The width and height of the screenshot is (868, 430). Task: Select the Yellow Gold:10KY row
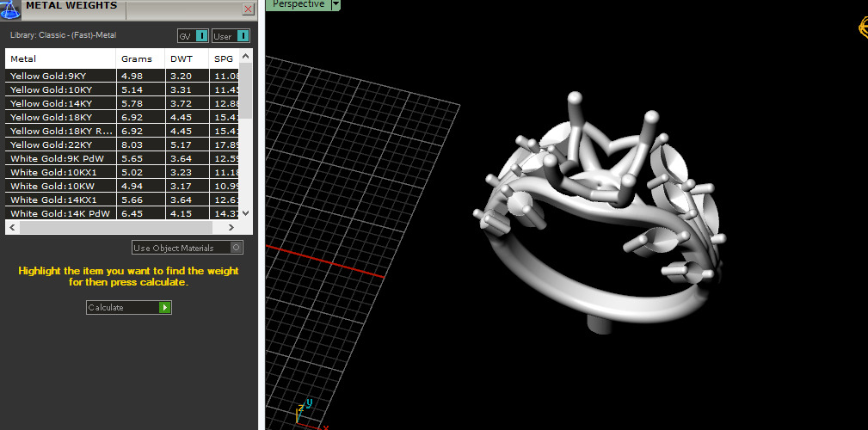122,89
